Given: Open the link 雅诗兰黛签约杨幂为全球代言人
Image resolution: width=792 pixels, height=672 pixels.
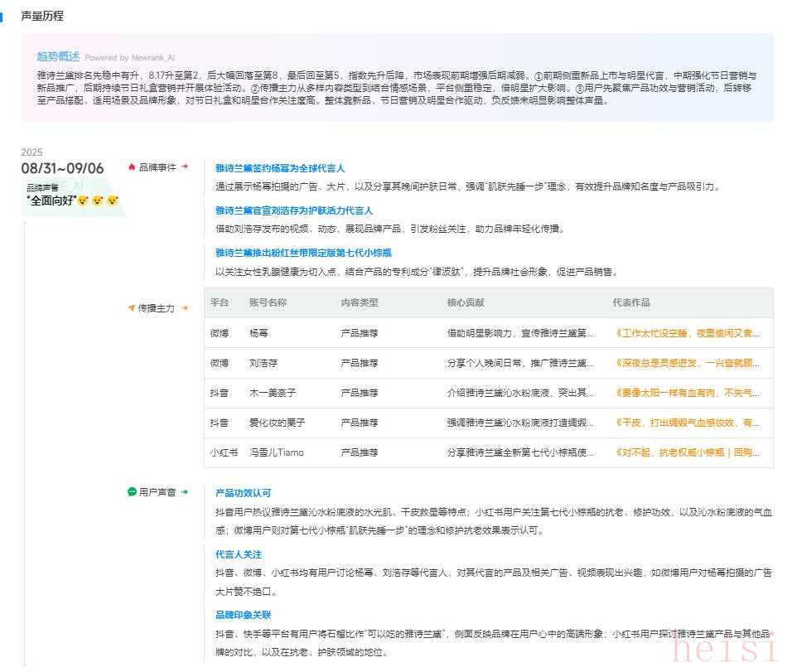Looking at the screenshot, I should point(280,168).
